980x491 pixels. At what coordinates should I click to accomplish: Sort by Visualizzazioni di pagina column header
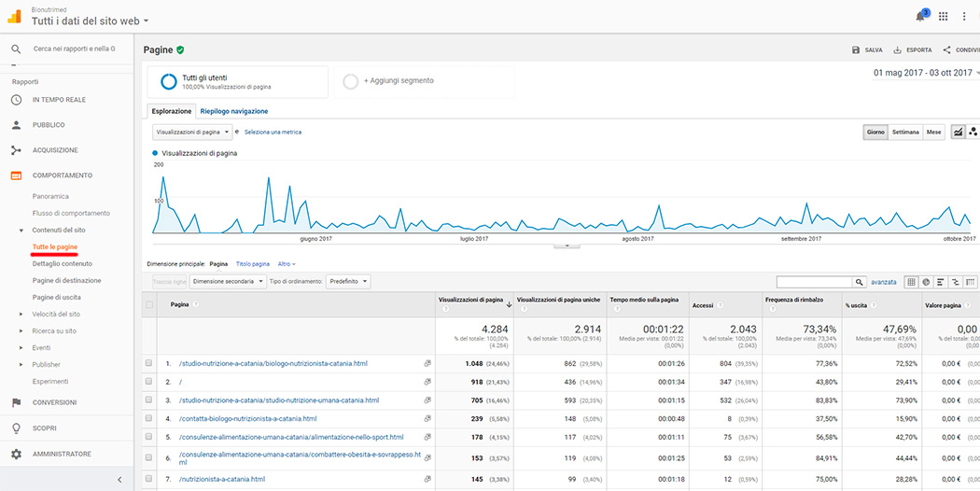point(471,301)
